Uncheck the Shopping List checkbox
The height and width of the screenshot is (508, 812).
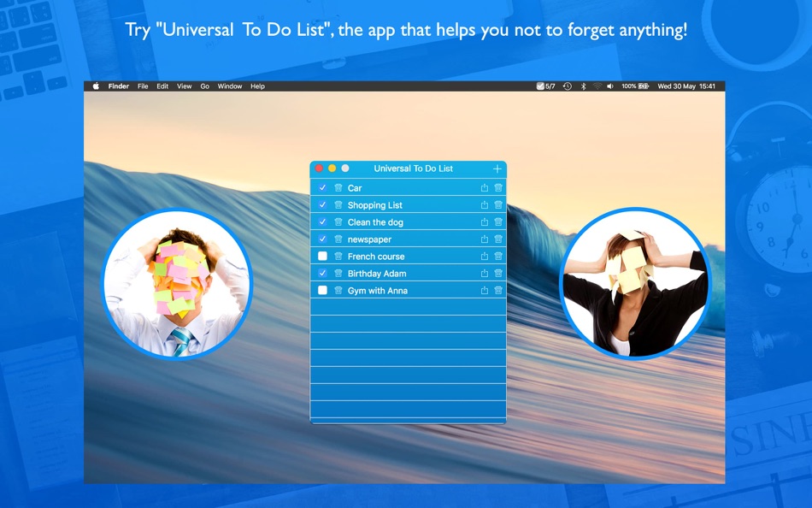click(322, 204)
